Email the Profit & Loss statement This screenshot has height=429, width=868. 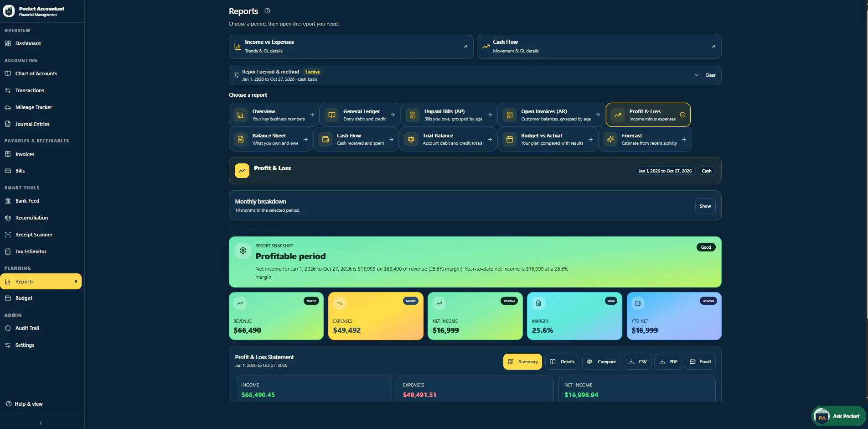(700, 362)
